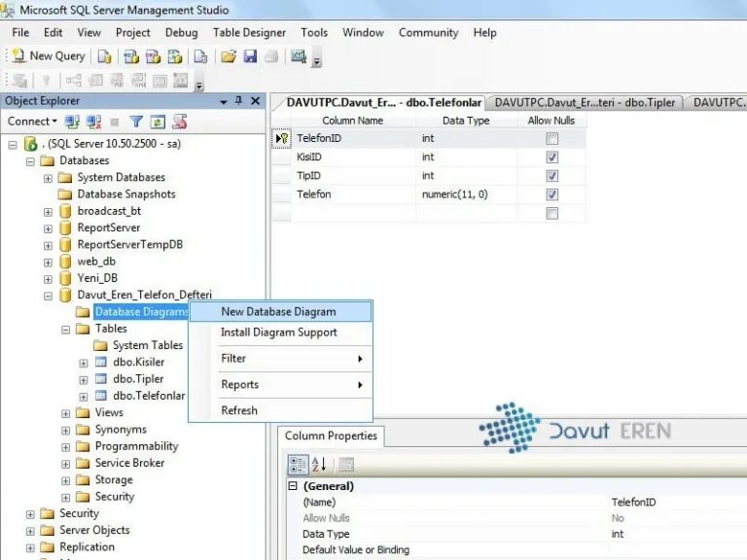Toggle Allow Nulls checkbox for KisiID
Image resolution: width=747 pixels, height=560 pixels.
[x=551, y=157]
